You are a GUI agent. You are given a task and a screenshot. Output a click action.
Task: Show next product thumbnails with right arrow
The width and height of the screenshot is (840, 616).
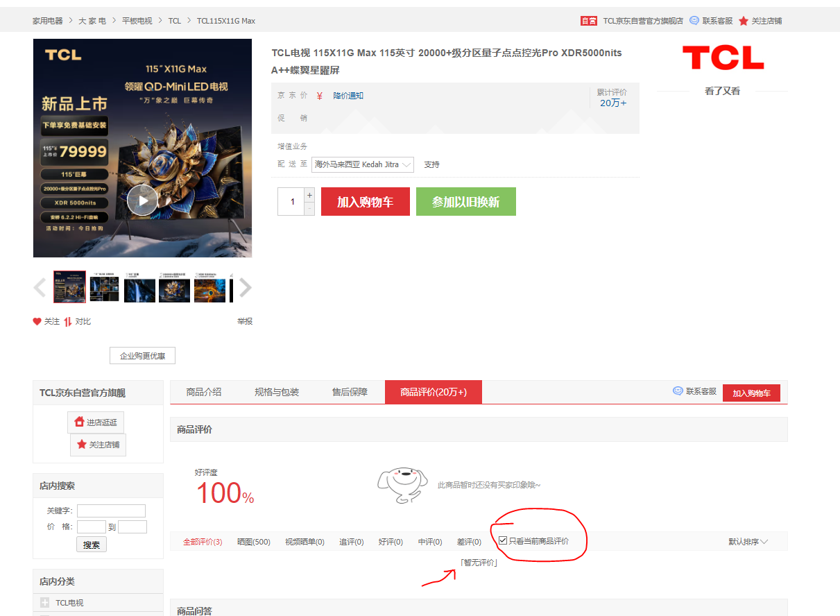pos(246,287)
